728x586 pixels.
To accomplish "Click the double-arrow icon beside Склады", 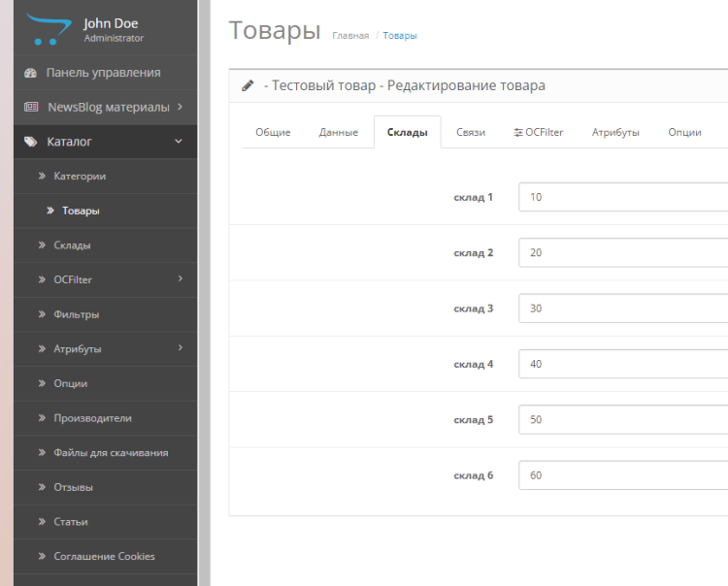I will [43, 245].
